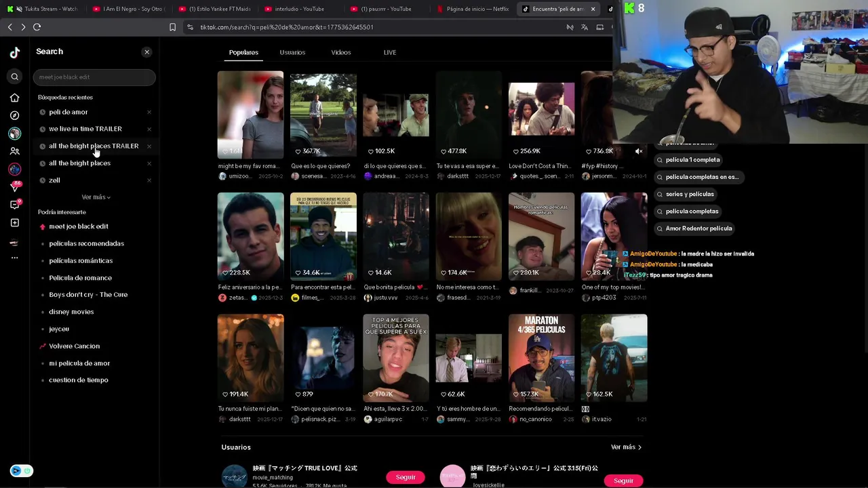Screen dimensions: 868x488
Task: Click the Upload plus icon
Action: (14, 223)
